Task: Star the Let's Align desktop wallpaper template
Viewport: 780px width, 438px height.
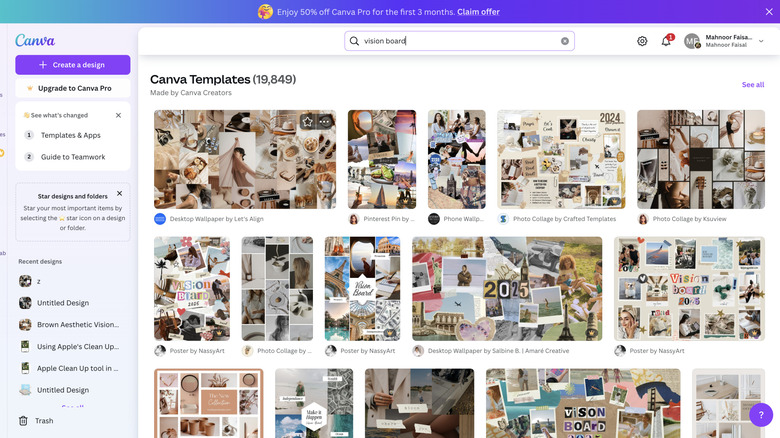Action: tap(307, 121)
